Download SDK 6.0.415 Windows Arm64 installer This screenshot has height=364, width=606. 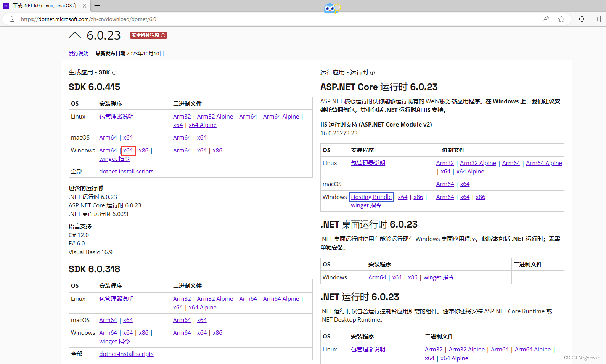(108, 151)
